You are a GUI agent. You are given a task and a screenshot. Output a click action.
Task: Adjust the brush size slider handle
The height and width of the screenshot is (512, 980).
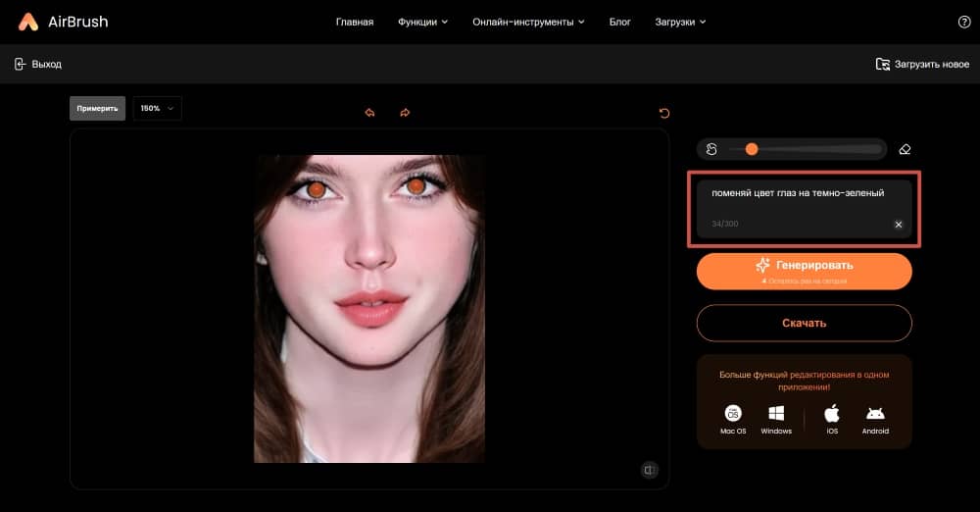pos(752,149)
